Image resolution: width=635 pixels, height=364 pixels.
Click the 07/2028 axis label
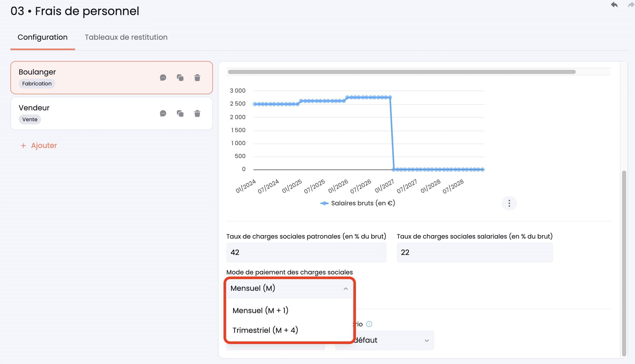453,186
